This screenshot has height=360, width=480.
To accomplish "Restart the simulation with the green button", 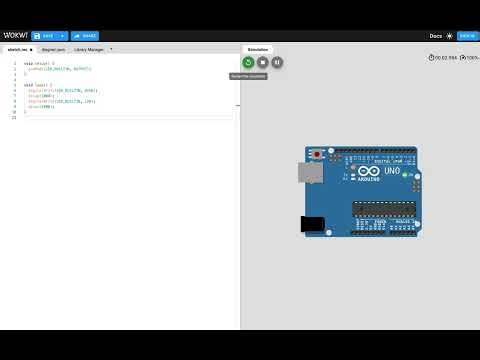I will coord(248,62).
